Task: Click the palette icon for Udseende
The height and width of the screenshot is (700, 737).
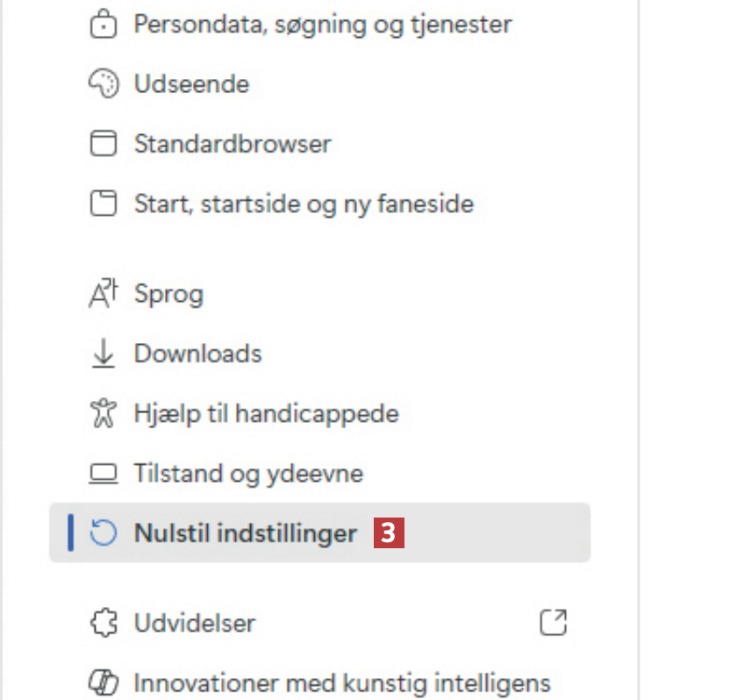Action: pyautogui.click(x=104, y=84)
